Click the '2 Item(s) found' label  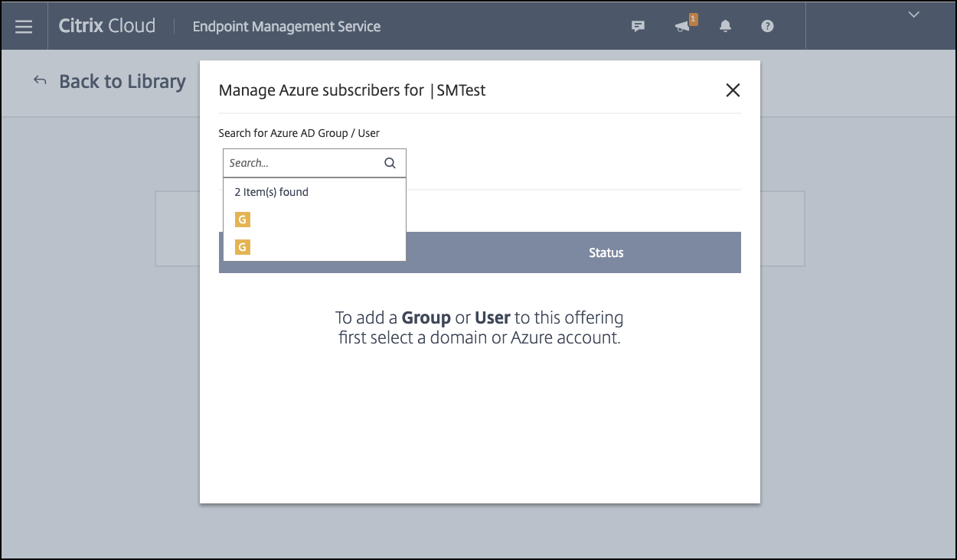click(271, 192)
